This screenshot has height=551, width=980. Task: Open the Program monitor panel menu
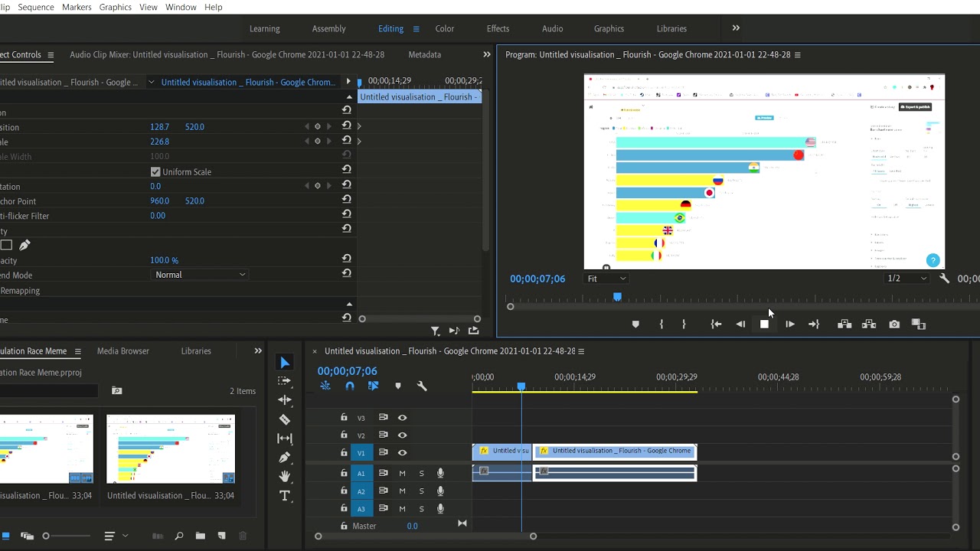tap(797, 55)
